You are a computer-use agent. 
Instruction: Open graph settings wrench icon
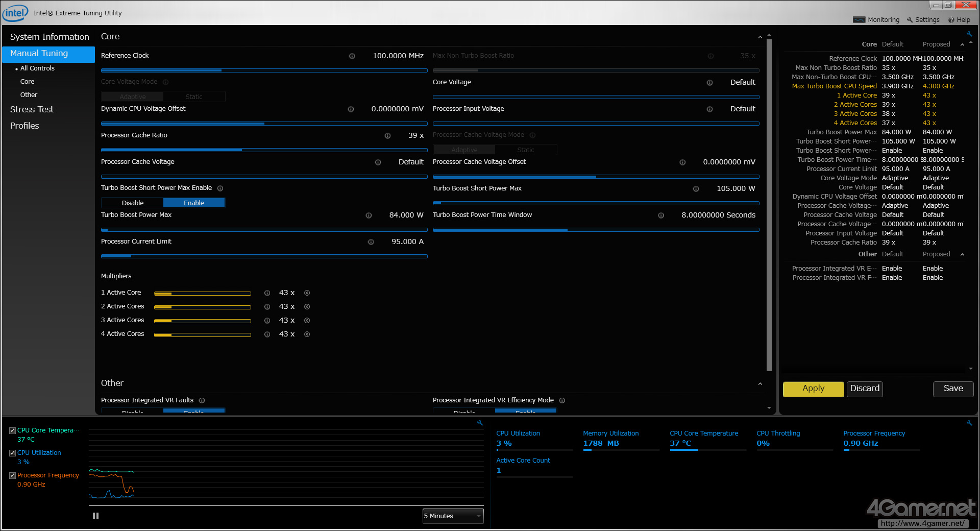[480, 423]
